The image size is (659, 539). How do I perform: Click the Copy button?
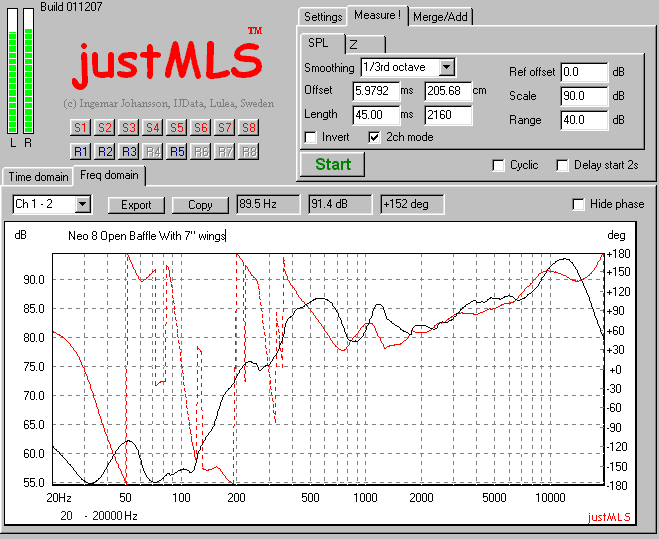click(200, 205)
